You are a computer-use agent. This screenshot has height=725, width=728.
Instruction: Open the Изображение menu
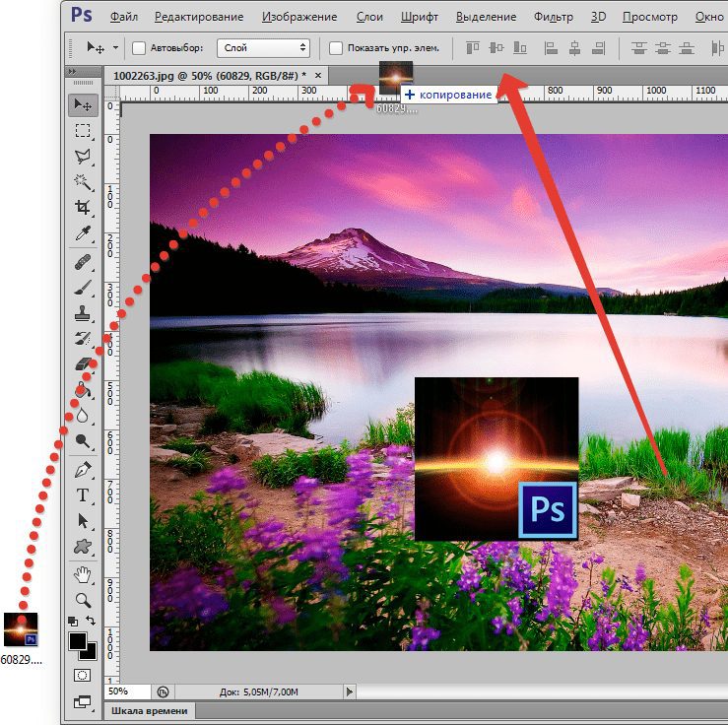pos(299,17)
